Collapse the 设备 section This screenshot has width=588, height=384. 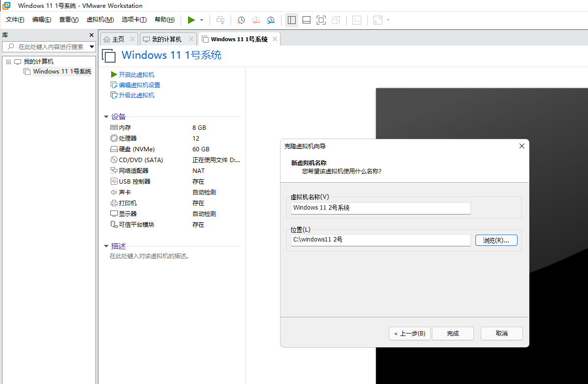[106, 117]
